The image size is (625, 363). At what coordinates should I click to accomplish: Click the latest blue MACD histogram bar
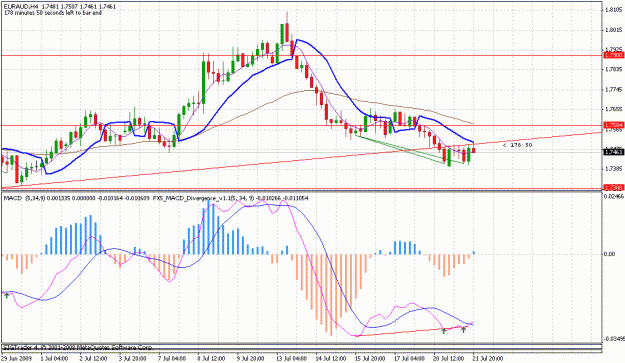[x=474, y=253]
